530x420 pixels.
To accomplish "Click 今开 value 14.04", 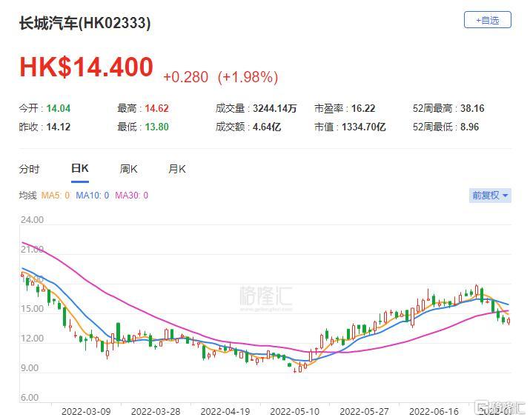I will pos(59,108).
